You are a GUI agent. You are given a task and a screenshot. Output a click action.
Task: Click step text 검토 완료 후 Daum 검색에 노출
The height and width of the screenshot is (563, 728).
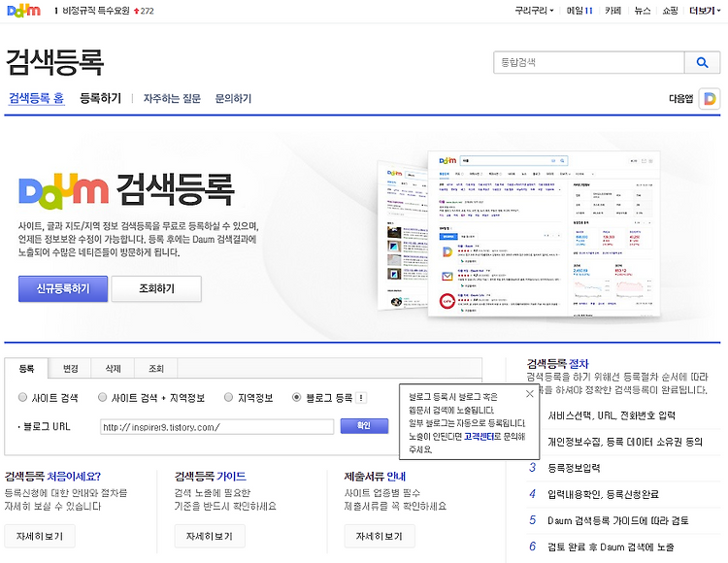tap(611, 547)
